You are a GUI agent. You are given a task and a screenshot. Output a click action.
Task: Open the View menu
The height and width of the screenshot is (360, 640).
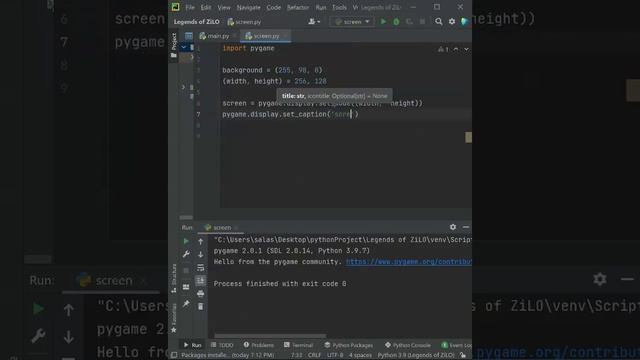coord(224,7)
